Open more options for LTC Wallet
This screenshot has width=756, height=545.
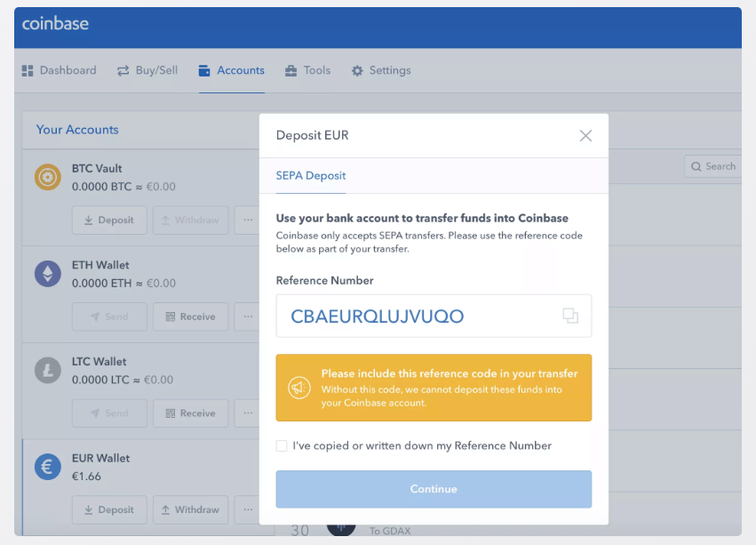247,413
